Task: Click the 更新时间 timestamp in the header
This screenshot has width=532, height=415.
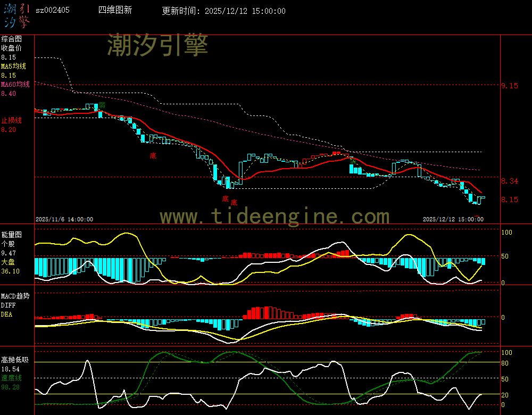Action: pyautogui.click(x=223, y=11)
